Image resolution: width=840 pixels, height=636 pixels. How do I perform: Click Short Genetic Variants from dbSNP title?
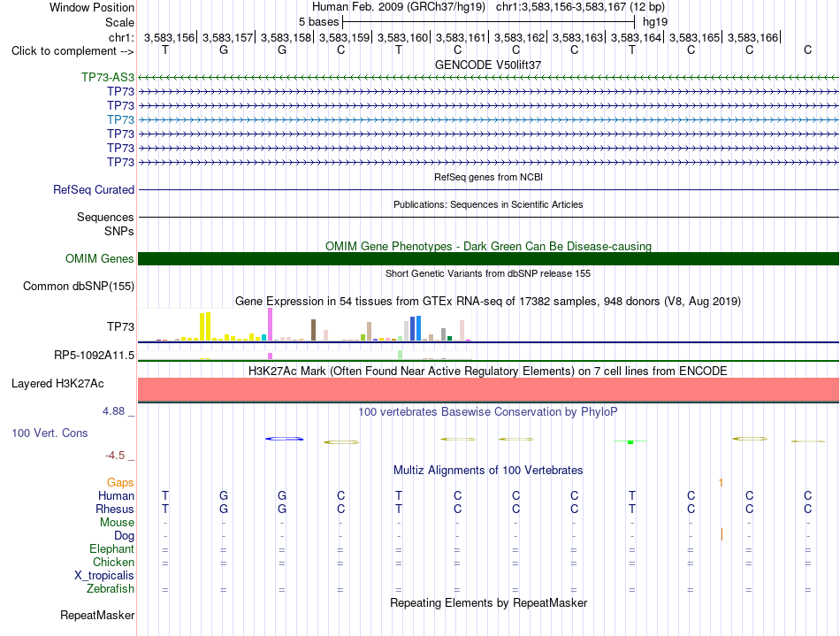click(488, 273)
